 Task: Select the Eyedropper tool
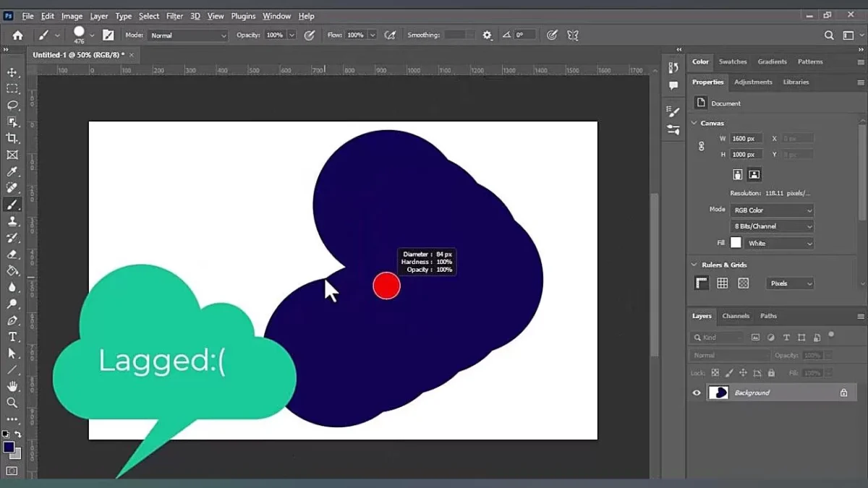coord(12,171)
